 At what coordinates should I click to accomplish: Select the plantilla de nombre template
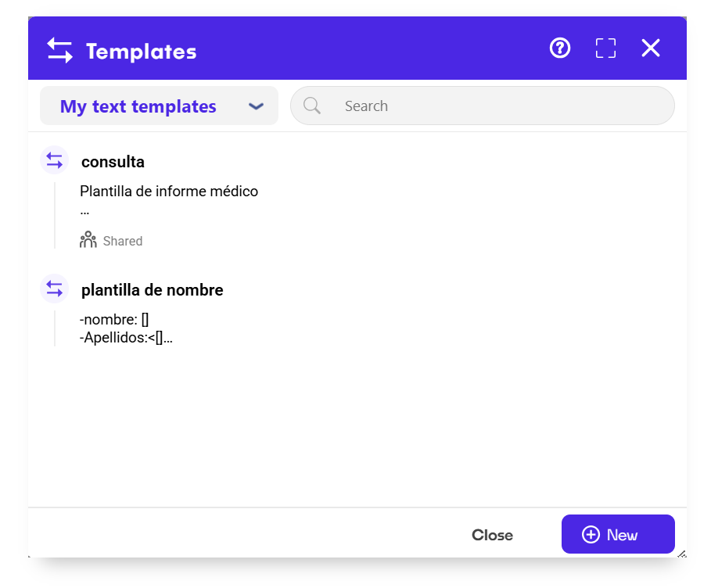[x=153, y=290]
